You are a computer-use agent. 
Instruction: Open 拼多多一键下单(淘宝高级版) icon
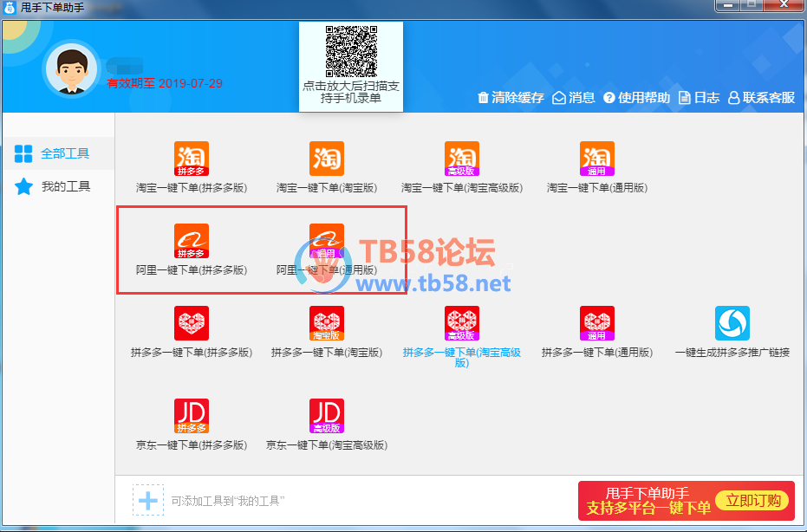462,323
